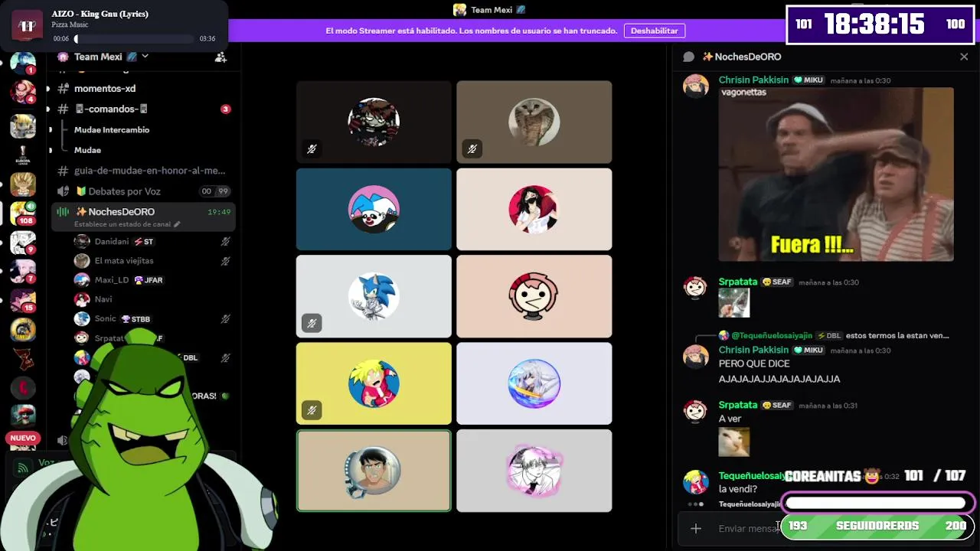Toggle El mata viejitas muted mic icon
The width and height of the screenshot is (980, 551).
[x=225, y=261]
